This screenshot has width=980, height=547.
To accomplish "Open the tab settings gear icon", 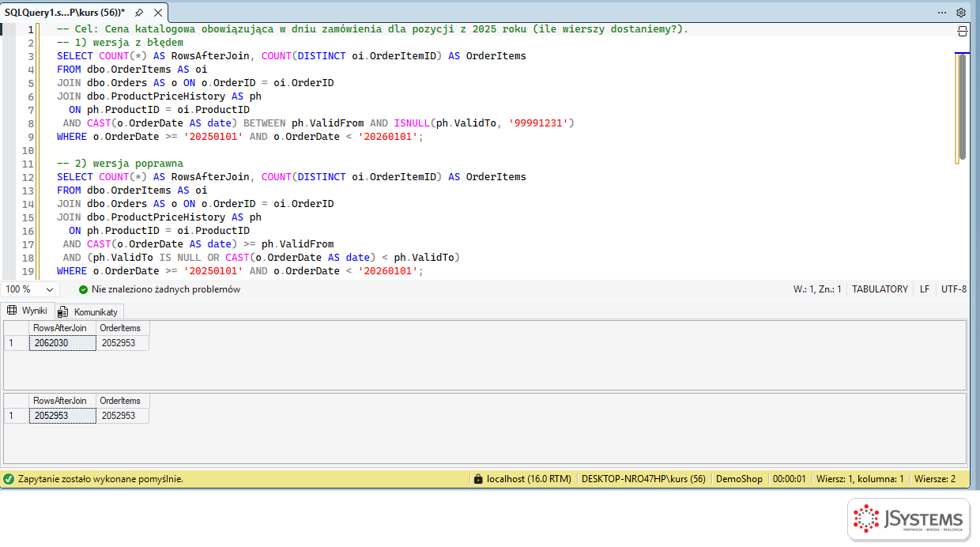I will coord(961,13).
